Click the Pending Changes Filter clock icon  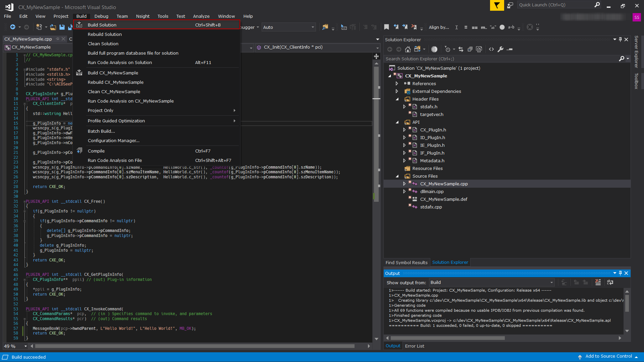pos(447,49)
